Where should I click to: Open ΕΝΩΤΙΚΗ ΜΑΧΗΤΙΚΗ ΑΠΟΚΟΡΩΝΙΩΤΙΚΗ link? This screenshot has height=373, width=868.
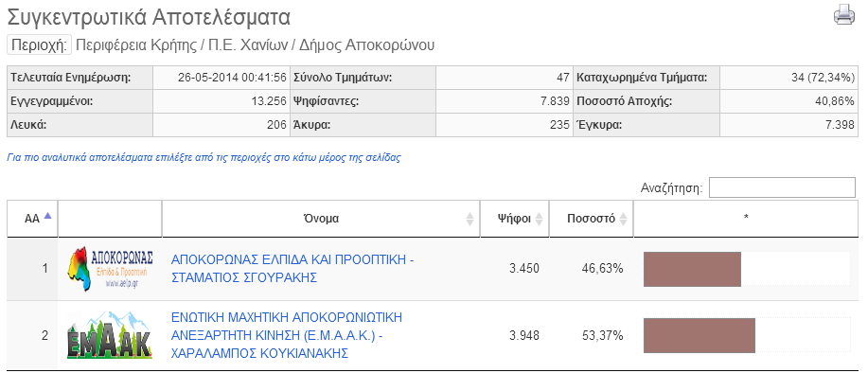click(x=287, y=335)
